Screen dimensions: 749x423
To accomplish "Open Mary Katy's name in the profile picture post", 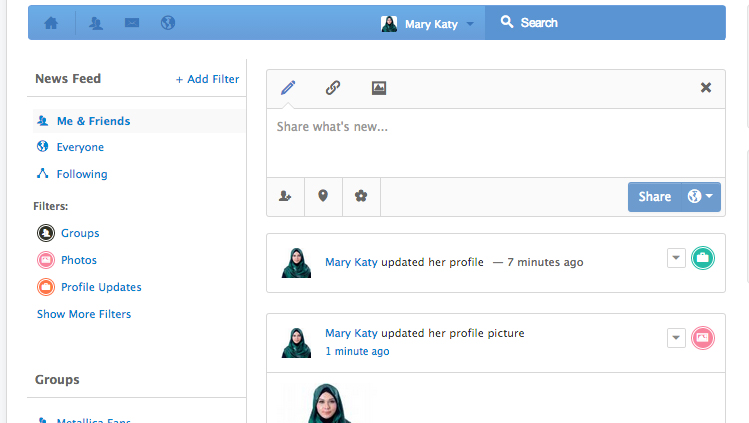I will click(351, 333).
